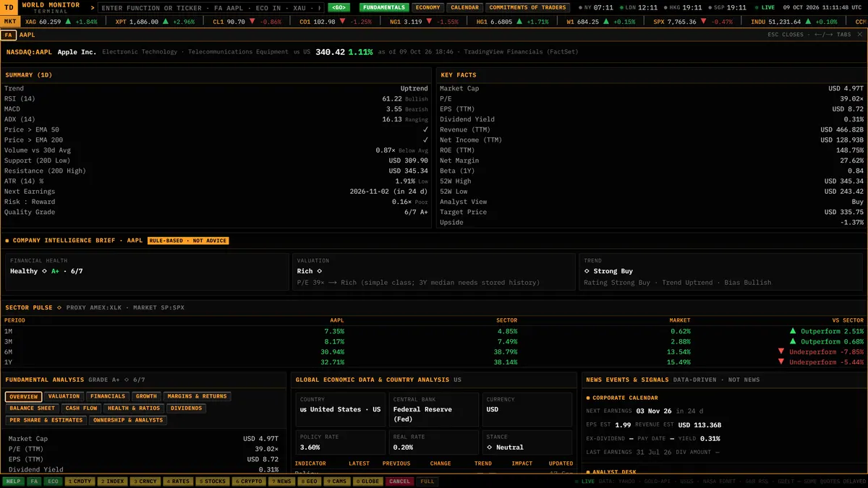The width and height of the screenshot is (868, 488).
Task: Open the PER SHARE & ESTIMATES sub-tab
Action: click(46, 420)
